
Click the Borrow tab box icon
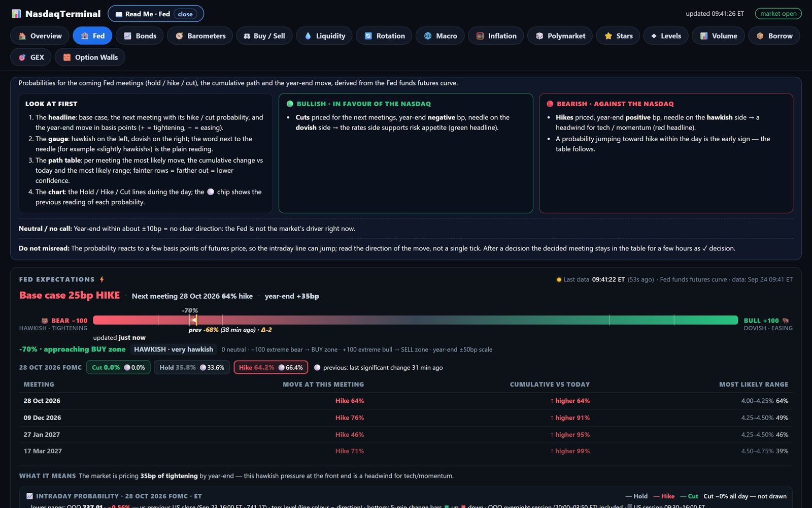coord(760,36)
